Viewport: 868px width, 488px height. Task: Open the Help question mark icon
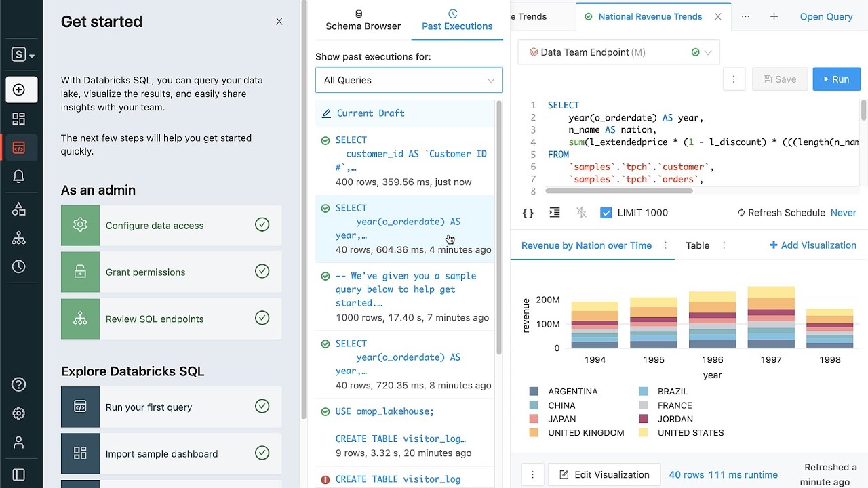click(19, 384)
